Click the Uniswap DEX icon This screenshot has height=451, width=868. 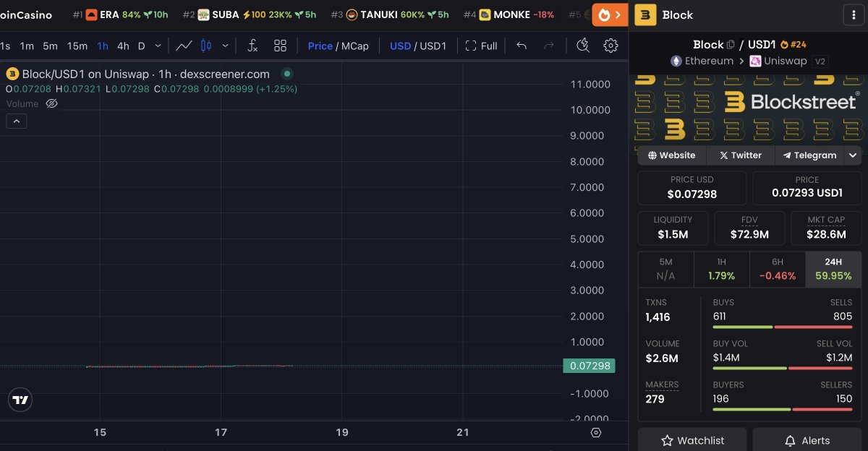755,61
